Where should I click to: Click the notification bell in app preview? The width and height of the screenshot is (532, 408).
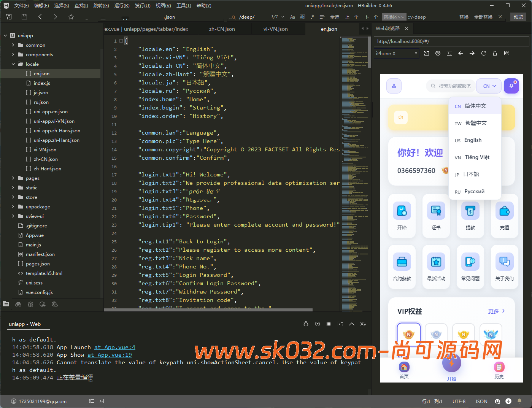pos(511,86)
